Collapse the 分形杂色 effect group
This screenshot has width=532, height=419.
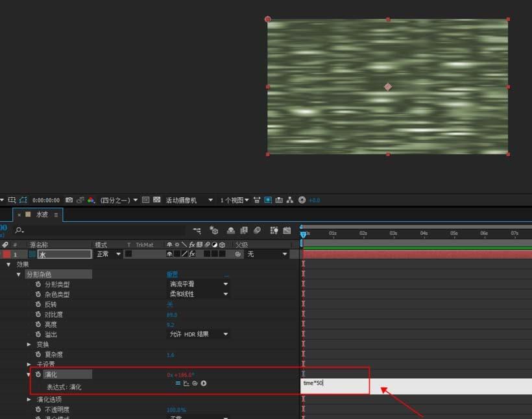(x=19, y=274)
